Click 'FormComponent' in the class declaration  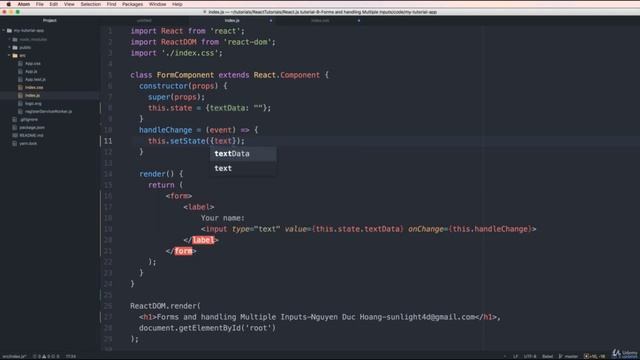pyautogui.click(x=185, y=75)
